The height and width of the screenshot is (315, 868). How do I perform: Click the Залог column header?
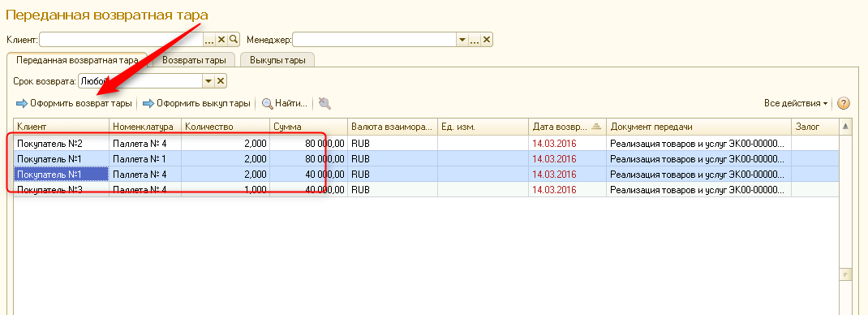coord(815,127)
